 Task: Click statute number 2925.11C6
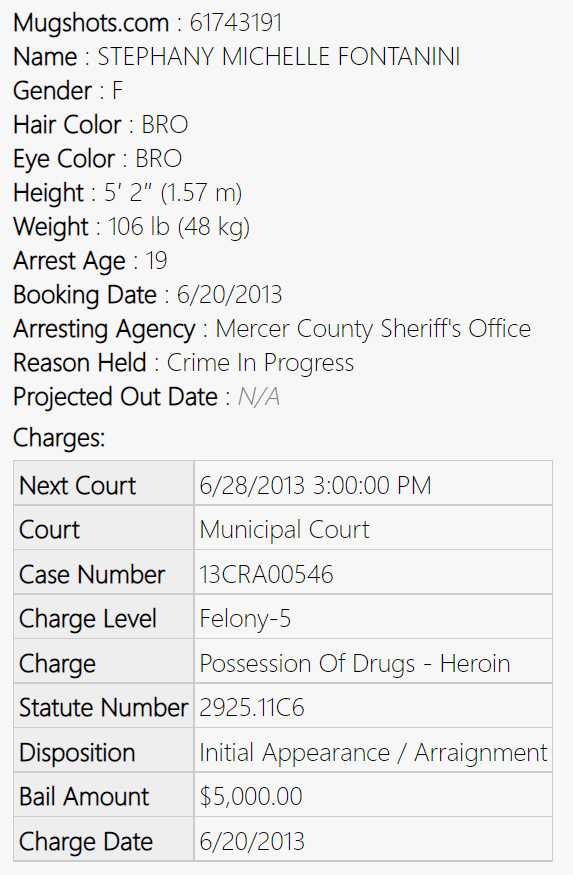(252, 708)
